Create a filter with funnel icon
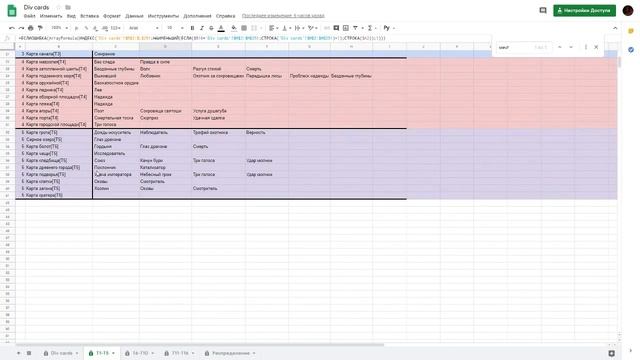The image size is (640, 360). click(356, 28)
